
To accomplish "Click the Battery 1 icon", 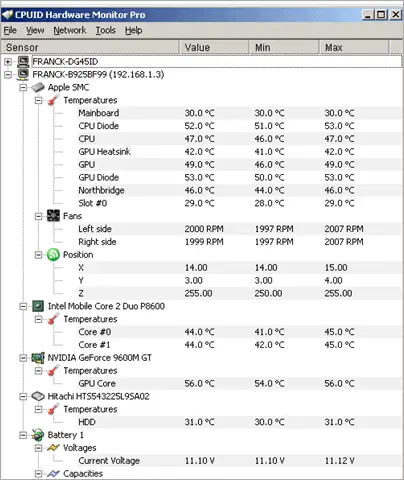I will (38, 435).
